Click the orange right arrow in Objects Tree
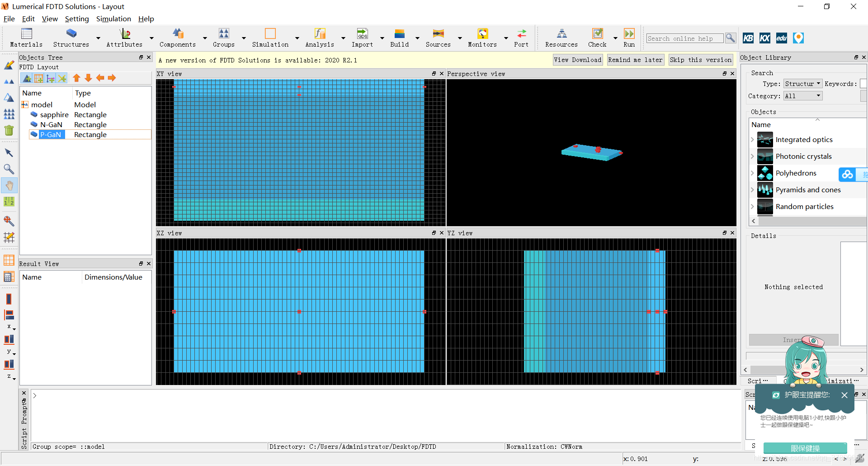The image size is (868, 466). (x=112, y=78)
